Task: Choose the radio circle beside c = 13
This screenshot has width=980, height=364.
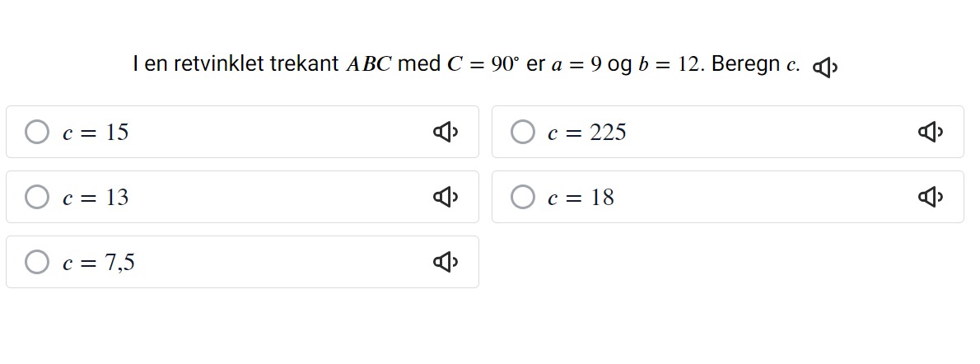Action: (37, 197)
